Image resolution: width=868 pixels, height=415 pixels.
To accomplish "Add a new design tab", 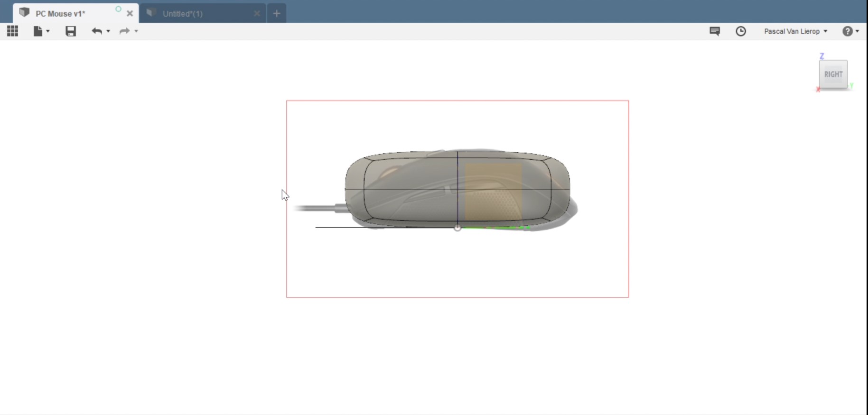I will click(277, 13).
